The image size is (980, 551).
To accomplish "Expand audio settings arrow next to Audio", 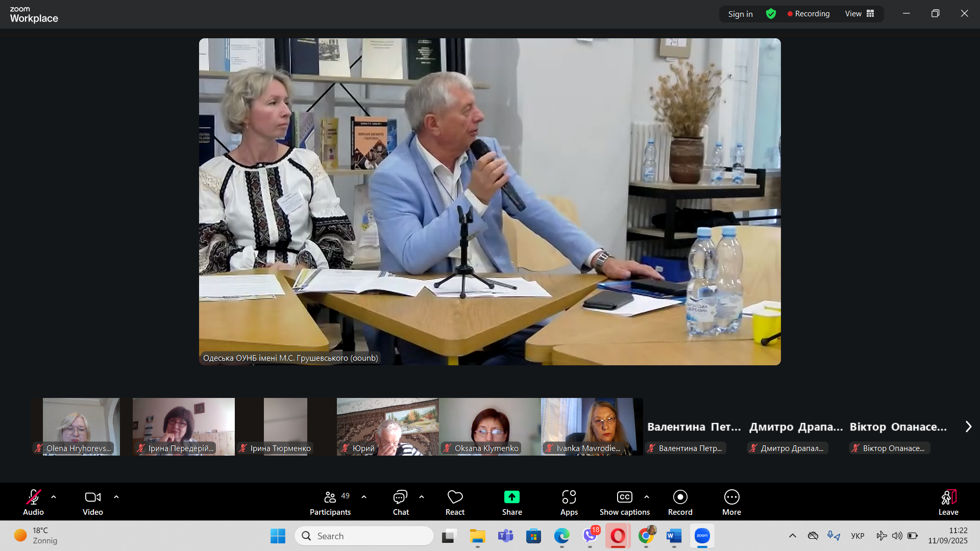I will point(54,496).
